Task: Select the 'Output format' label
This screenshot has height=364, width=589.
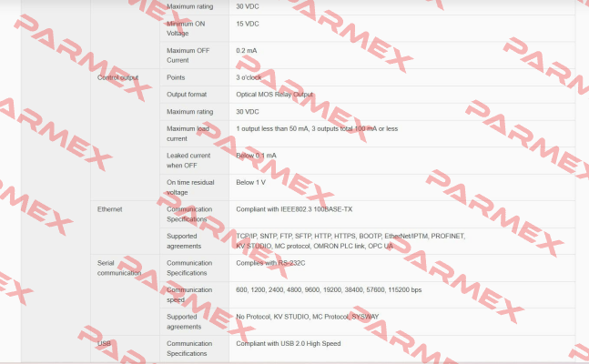Action: click(x=187, y=95)
